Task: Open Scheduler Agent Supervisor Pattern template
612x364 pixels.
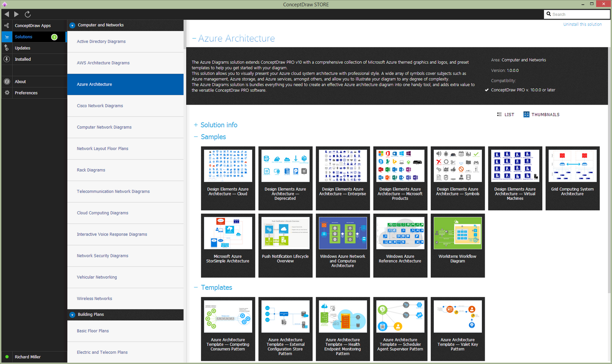Action: point(400,329)
